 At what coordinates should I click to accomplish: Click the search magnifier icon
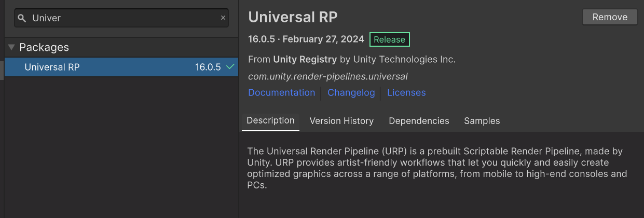point(22,18)
